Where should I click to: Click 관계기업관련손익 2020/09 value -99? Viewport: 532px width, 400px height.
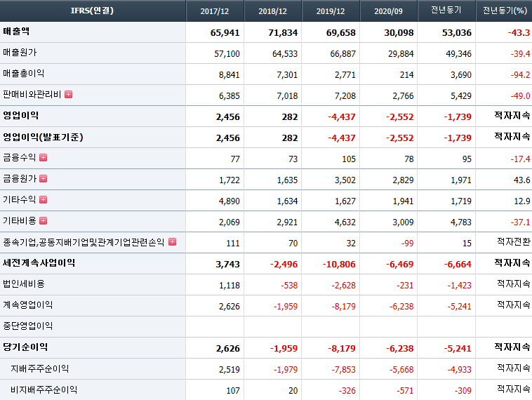407,244
